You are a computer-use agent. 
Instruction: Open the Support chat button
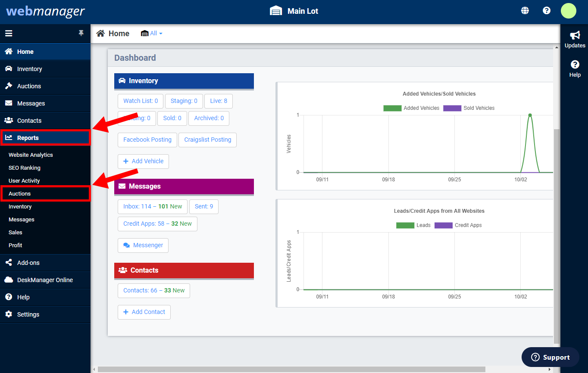click(x=550, y=357)
